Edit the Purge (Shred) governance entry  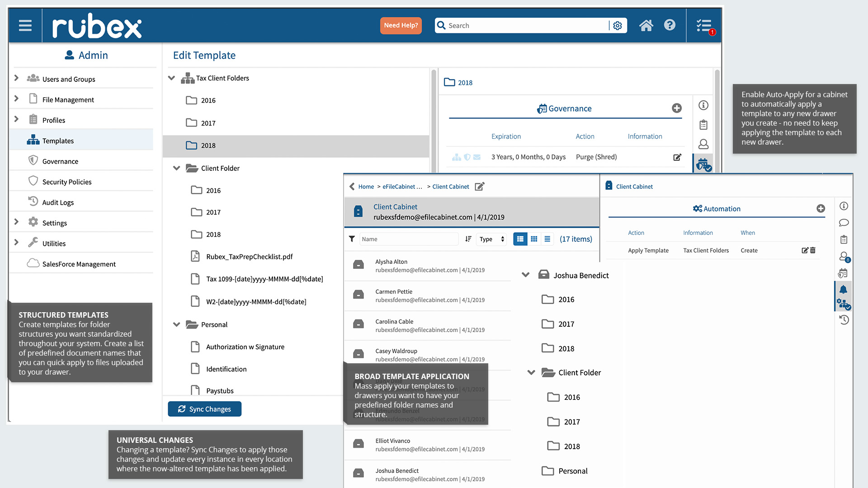(677, 157)
